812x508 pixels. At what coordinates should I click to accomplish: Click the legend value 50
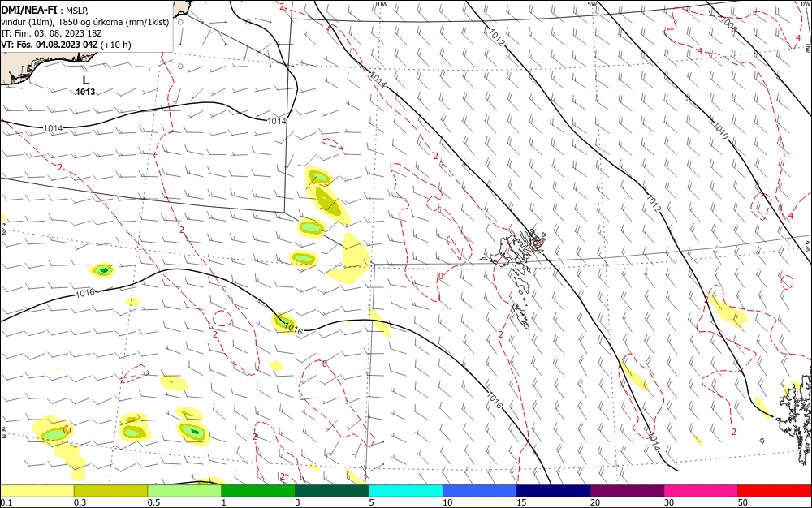pyautogui.click(x=743, y=502)
